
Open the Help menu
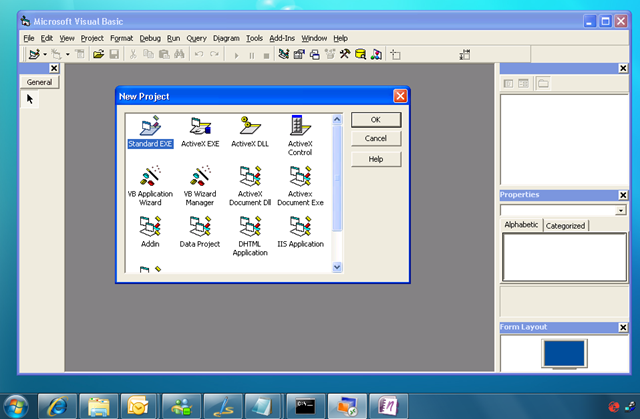(x=340, y=38)
